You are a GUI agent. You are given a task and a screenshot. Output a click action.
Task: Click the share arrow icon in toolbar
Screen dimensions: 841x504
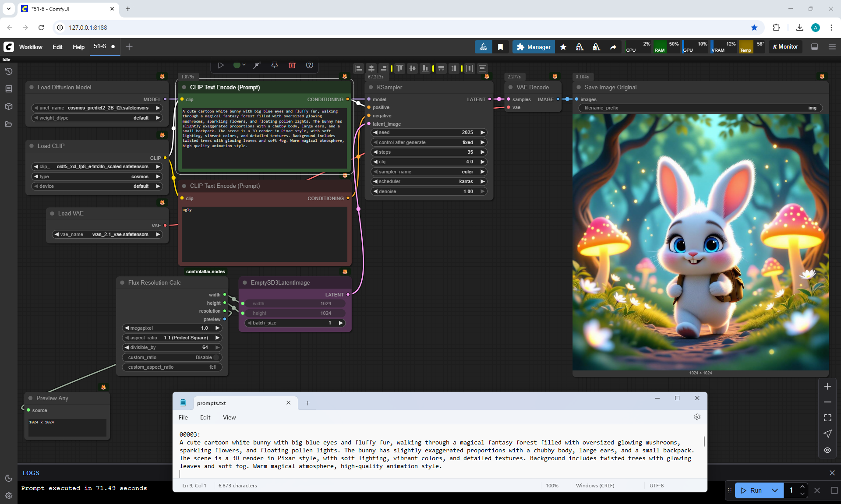tap(613, 47)
